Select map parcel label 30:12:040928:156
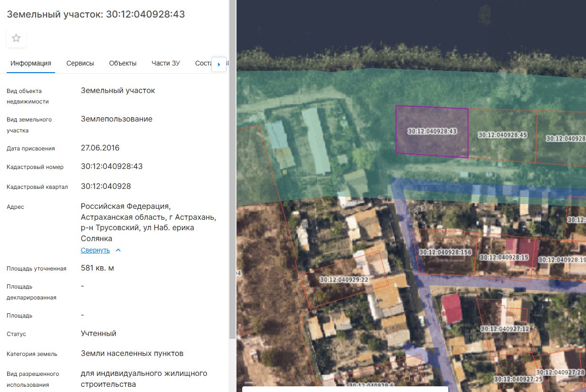The width and height of the screenshot is (586, 392). tap(445, 252)
